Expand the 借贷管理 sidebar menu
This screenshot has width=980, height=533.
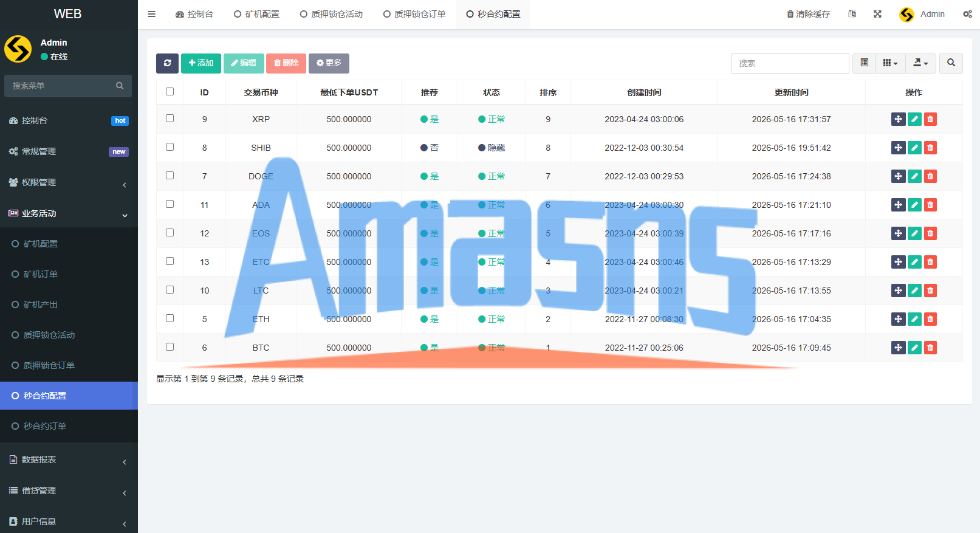[x=69, y=490]
